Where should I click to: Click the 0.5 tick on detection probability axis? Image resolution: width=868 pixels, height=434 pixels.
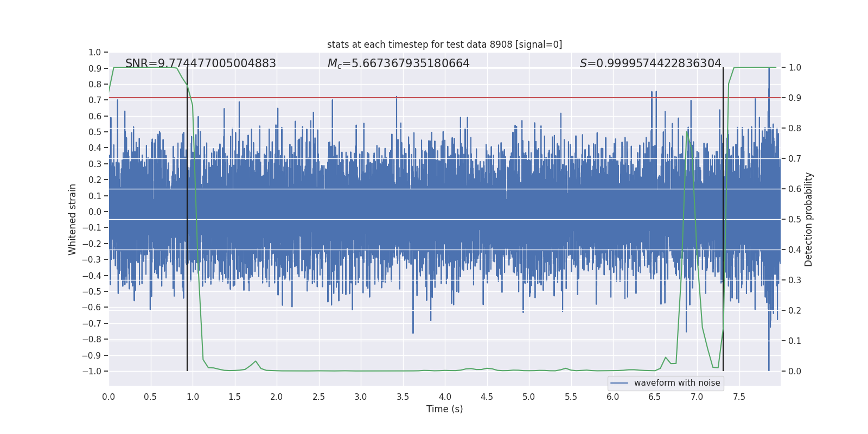(795, 219)
